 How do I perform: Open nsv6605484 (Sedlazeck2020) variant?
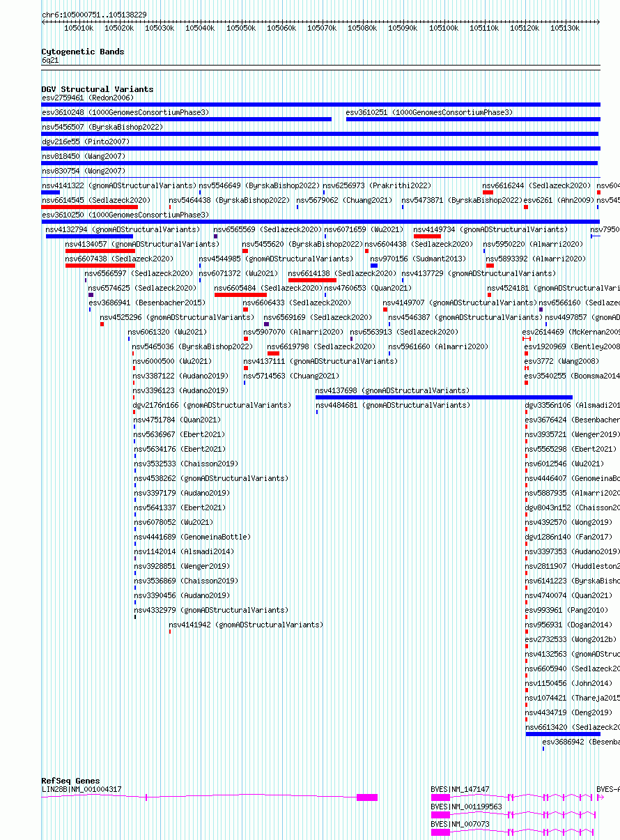click(268, 288)
